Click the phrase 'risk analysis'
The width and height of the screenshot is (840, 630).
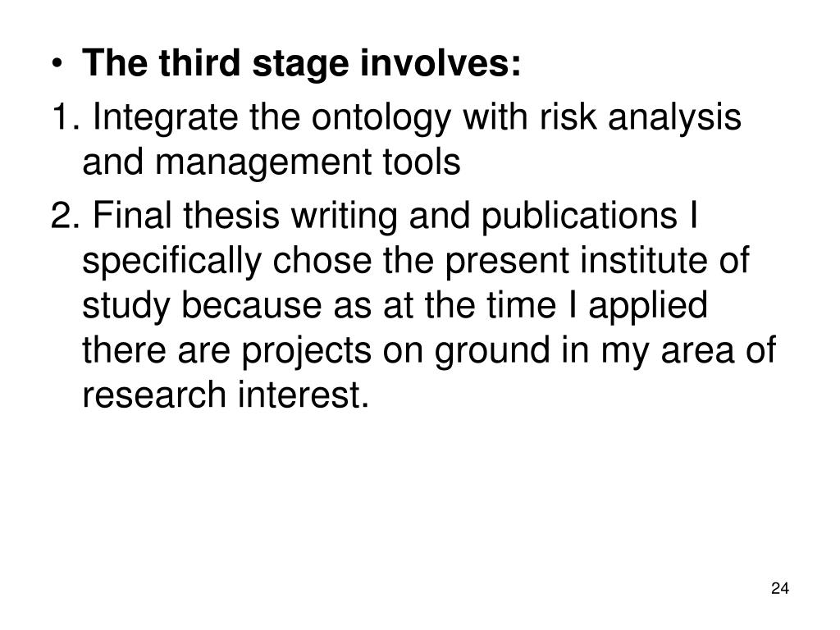click(x=641, y=118)
